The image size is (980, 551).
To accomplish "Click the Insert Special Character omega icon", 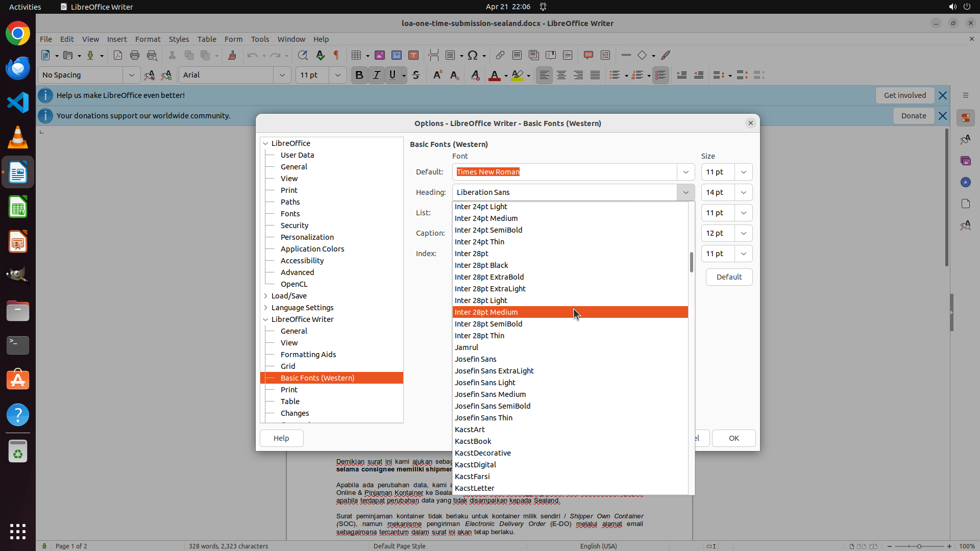I will coord(473,55).
